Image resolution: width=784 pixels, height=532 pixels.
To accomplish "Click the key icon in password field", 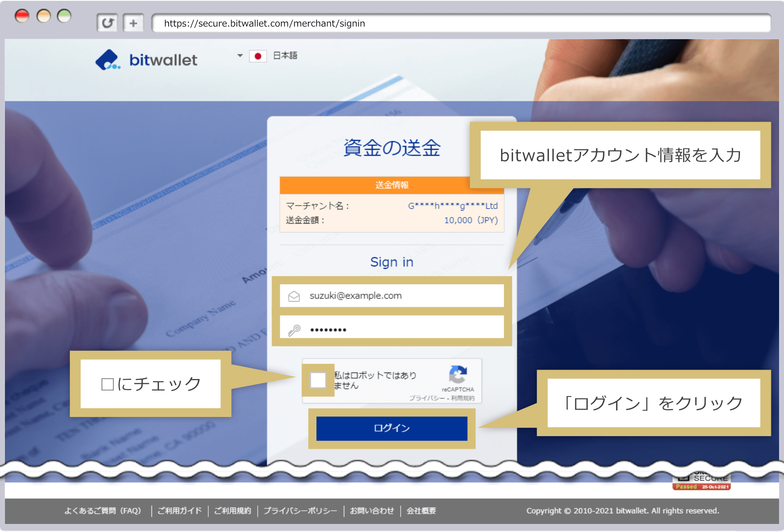I will 294,330.
